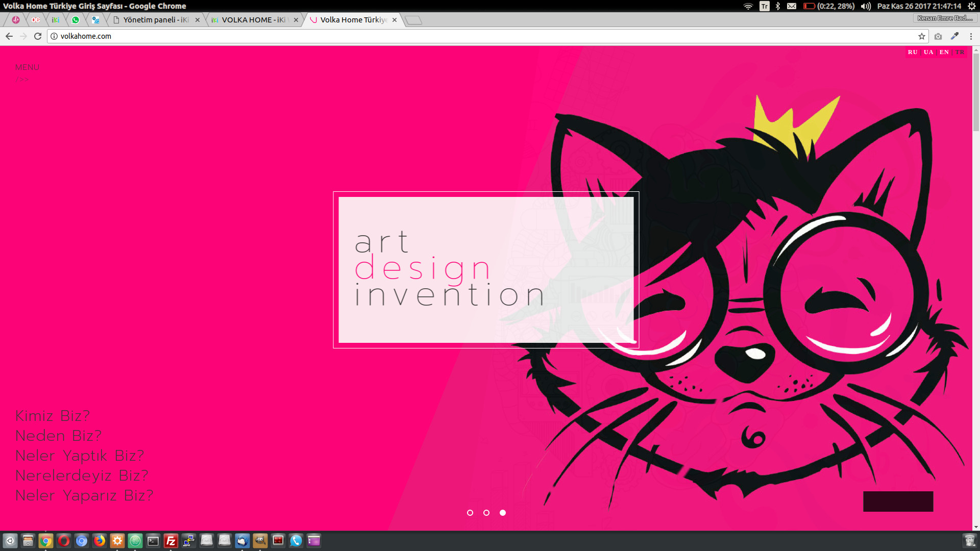This screenshot has width=980, height=551.
Task: Switch to the pinned '06' tab
Action: tap(36, 20)
